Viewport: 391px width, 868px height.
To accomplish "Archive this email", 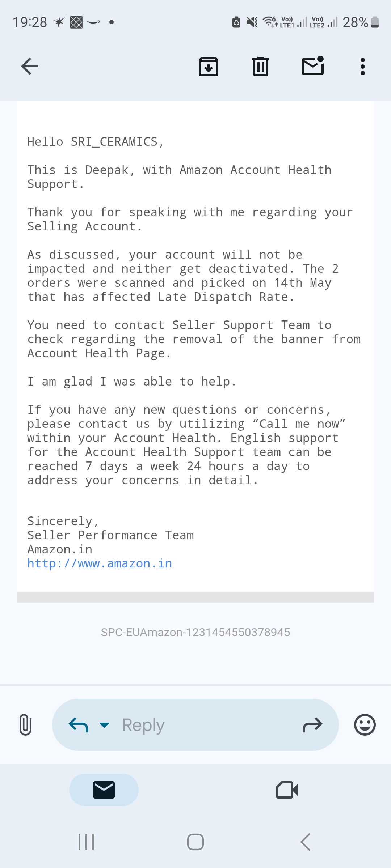I will [209, 67].
